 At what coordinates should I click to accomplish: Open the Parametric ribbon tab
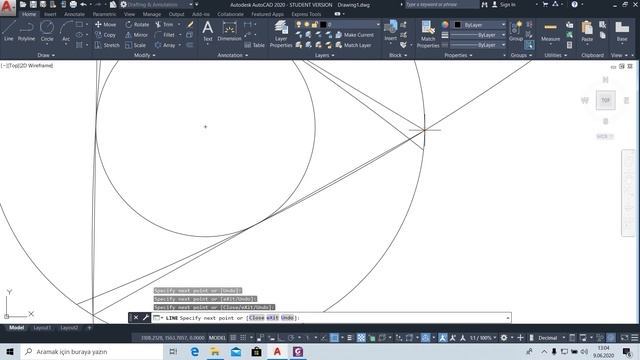click(x=104, y=14)
